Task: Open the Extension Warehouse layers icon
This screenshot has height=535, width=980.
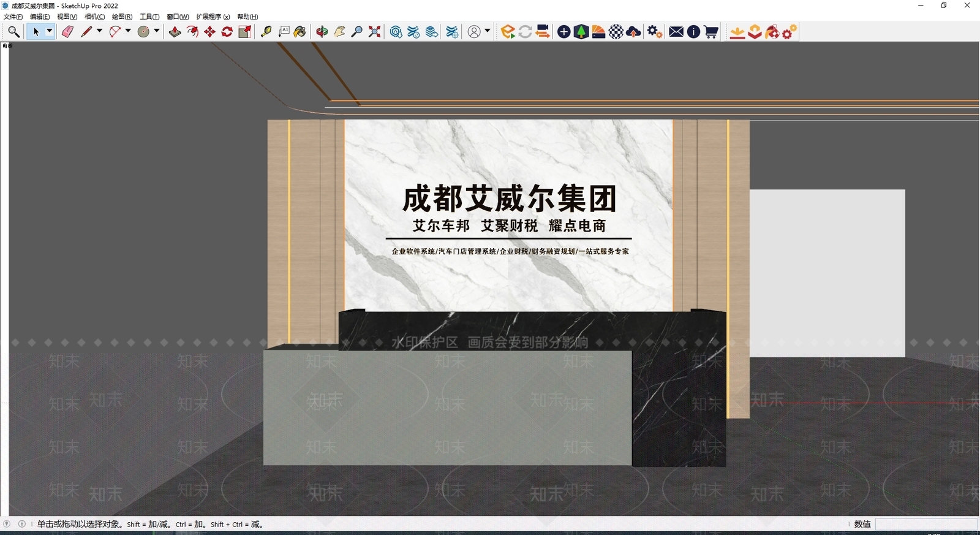Action: 432,32
